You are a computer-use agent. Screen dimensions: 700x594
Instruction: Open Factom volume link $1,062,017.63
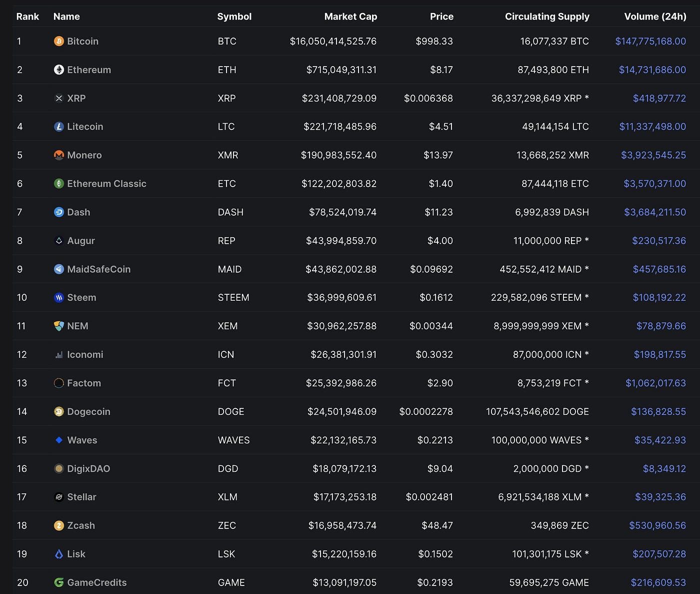coord(655,383)
